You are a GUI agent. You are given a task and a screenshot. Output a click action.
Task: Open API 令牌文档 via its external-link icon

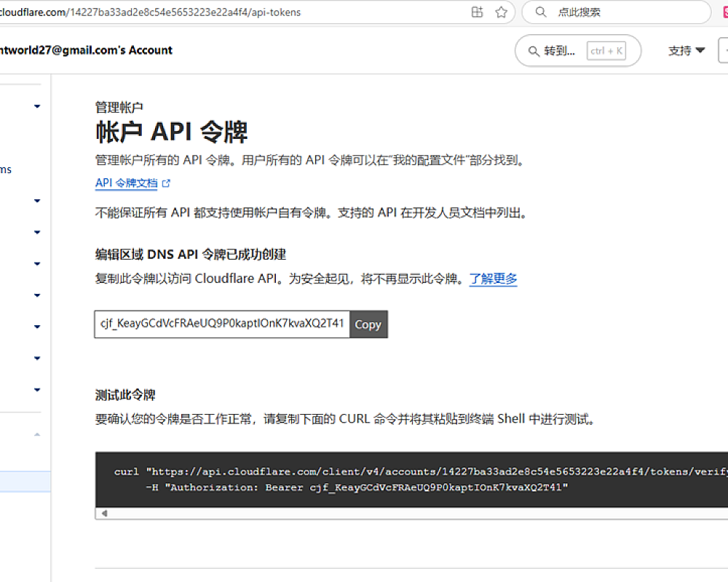[x=167, y=183]
